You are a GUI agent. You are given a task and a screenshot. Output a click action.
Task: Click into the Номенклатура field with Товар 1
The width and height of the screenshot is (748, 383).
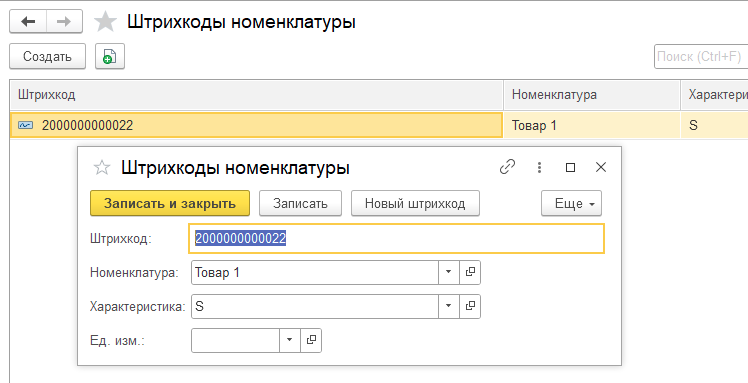(315, 272)
